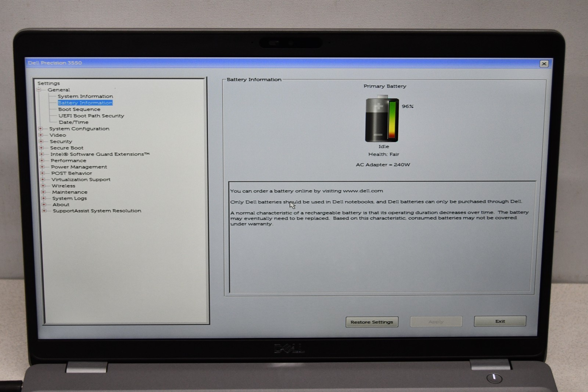Screen dimensions: 588x392
Task: Click the primary battery icon
Action: coord(382,118)
